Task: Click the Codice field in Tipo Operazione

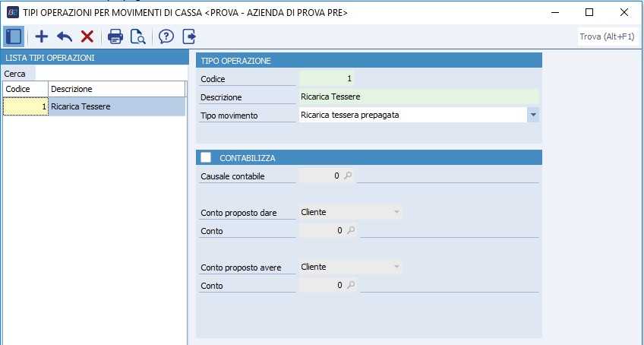Action: (327, 78)
